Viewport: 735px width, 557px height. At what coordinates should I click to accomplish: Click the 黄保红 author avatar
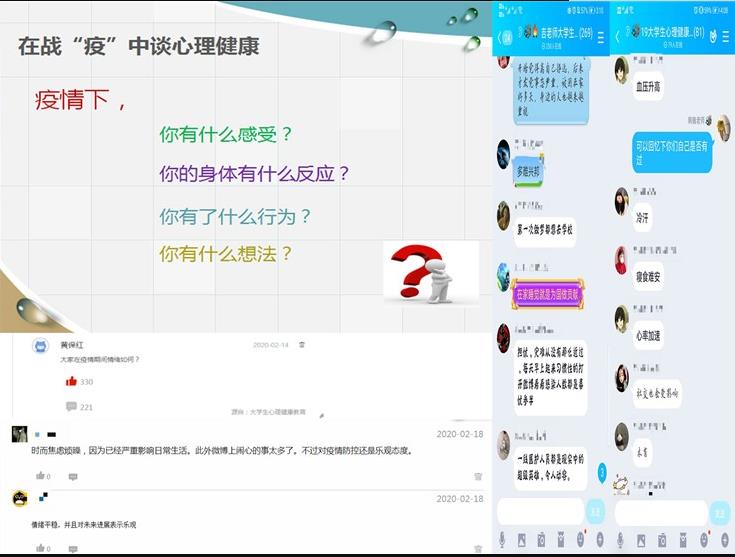point(40,346)
